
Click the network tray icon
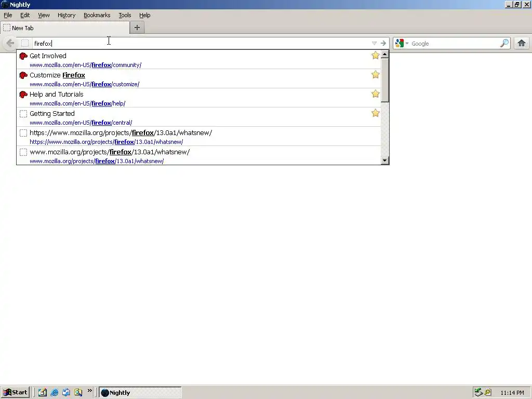pyautogui.click(x=478, y=393)
